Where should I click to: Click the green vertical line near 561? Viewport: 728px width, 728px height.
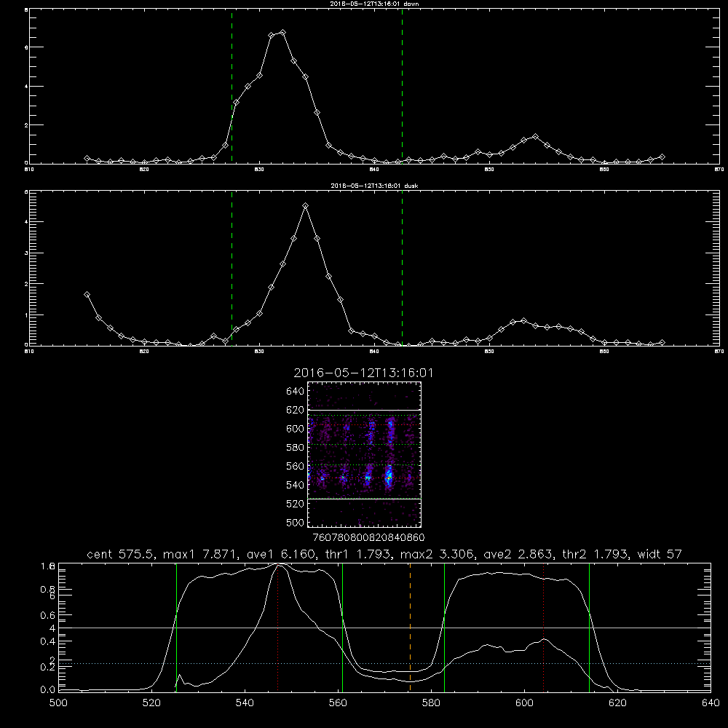pos(343,628)
